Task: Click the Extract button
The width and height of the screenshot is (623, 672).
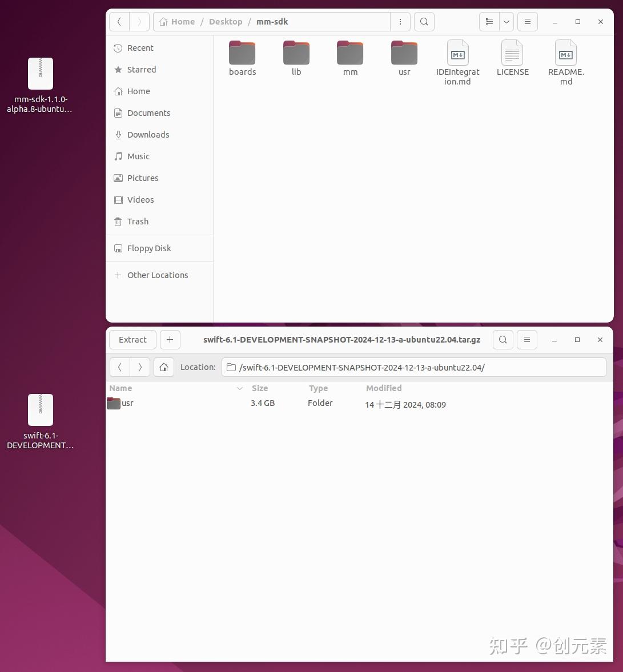Action: pyautogui.click(x=132, y=340)
